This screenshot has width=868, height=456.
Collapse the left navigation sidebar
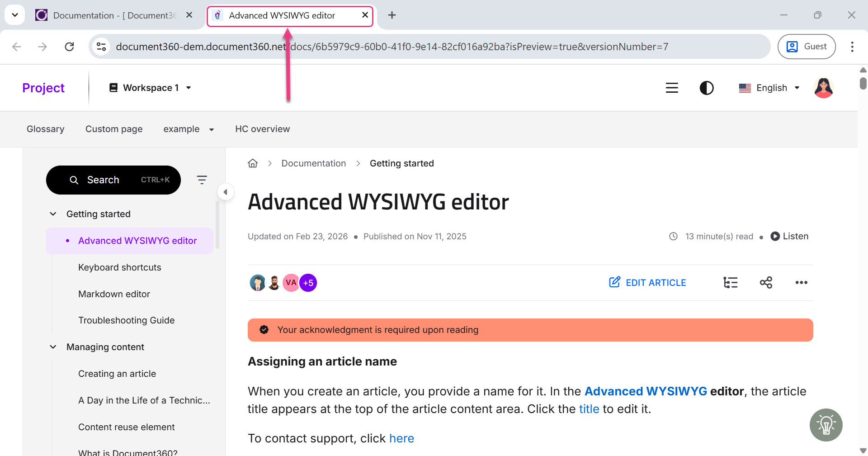click(x=226, y=191)
